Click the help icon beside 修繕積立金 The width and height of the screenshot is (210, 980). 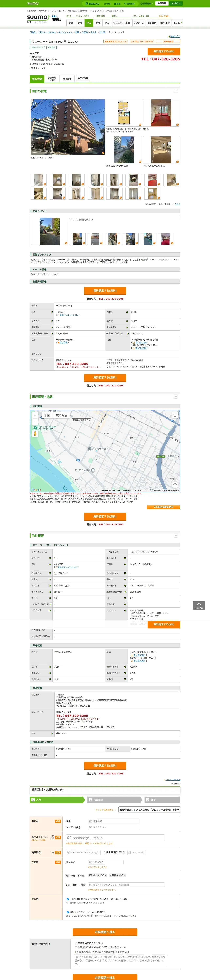pyautogui.click(x=50, y=573)
